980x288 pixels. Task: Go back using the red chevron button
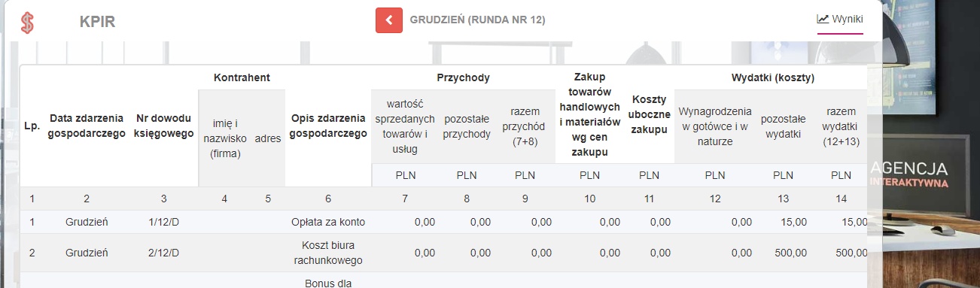pyautogui.click(x=389, y=20)
